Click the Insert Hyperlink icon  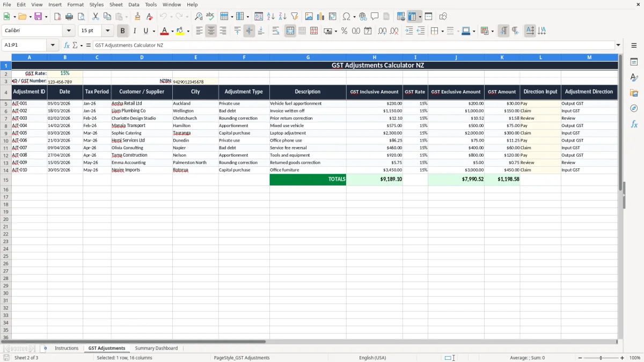pyautogui.click(x=363, y=17)
